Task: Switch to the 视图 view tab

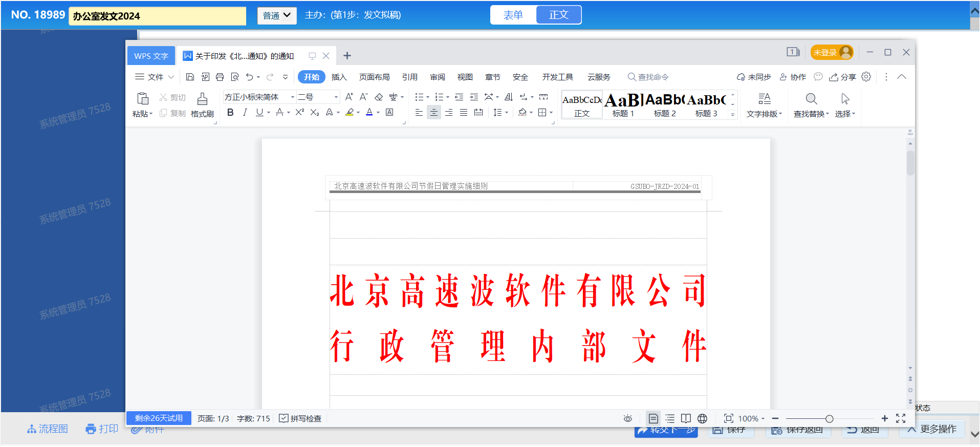Action: (465, 77)
